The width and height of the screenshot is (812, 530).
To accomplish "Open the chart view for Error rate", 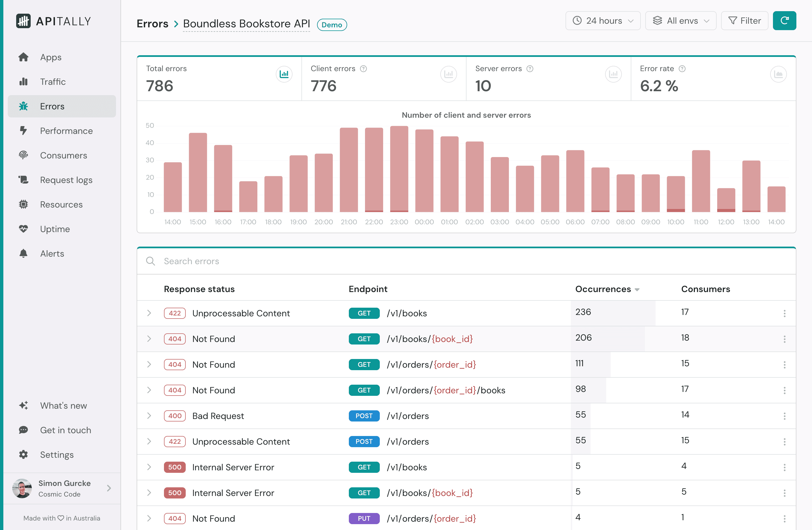I will tap(778, 74).
